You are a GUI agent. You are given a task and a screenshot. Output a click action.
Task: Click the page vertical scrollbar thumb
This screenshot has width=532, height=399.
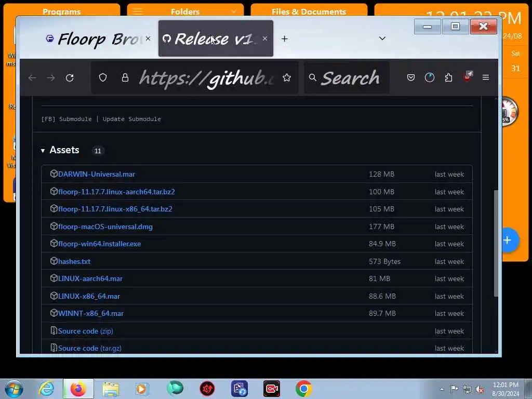coord(496,243)
